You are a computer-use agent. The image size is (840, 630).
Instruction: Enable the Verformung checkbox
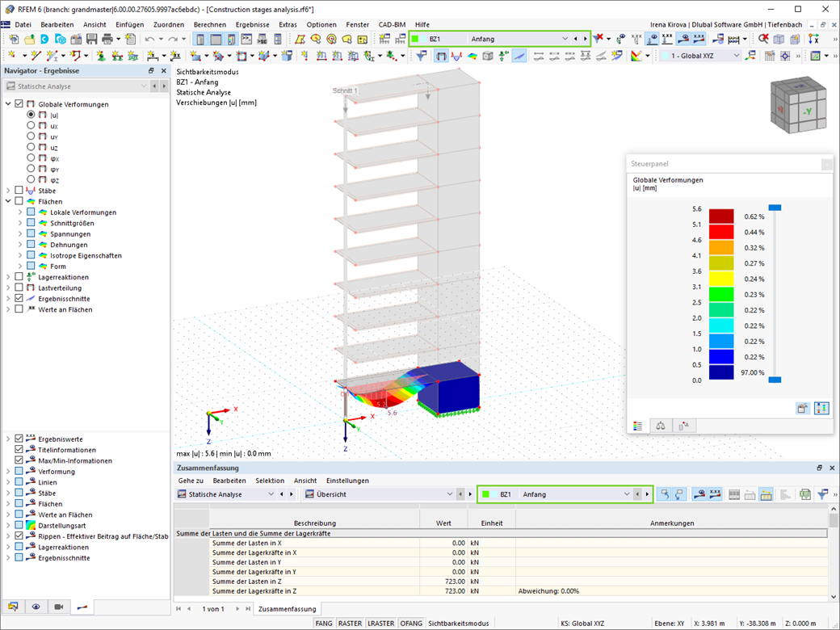pos(19,471)
